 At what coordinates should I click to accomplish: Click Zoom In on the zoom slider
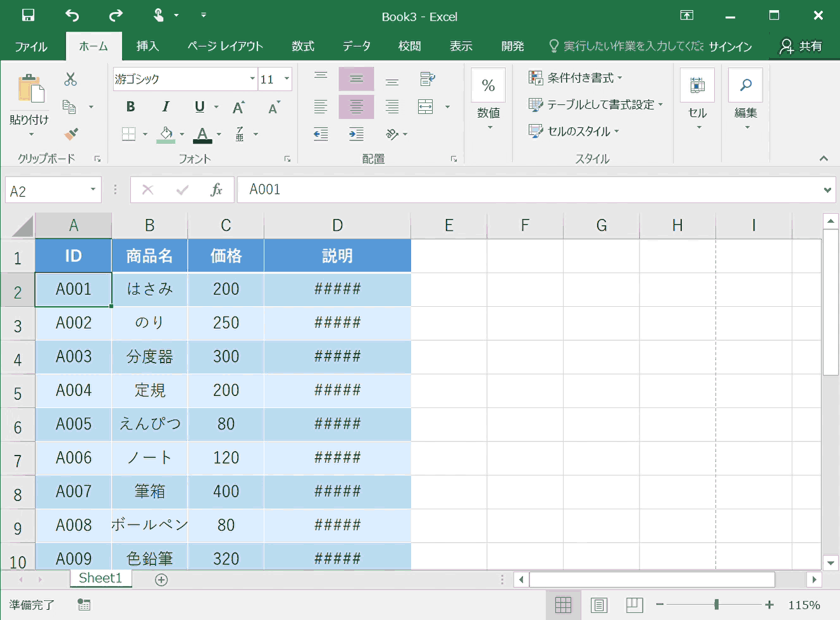coord(769,604)
